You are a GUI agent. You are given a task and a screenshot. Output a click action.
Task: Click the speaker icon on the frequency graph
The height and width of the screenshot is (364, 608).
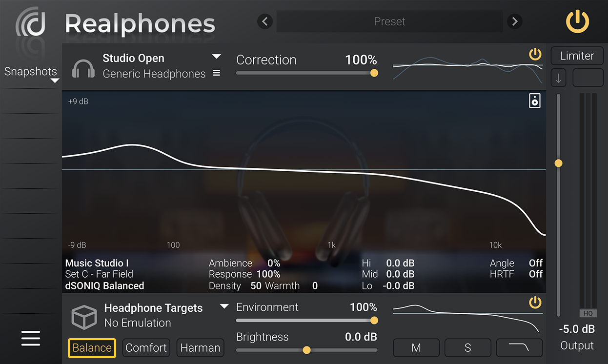tap(534, 101)
